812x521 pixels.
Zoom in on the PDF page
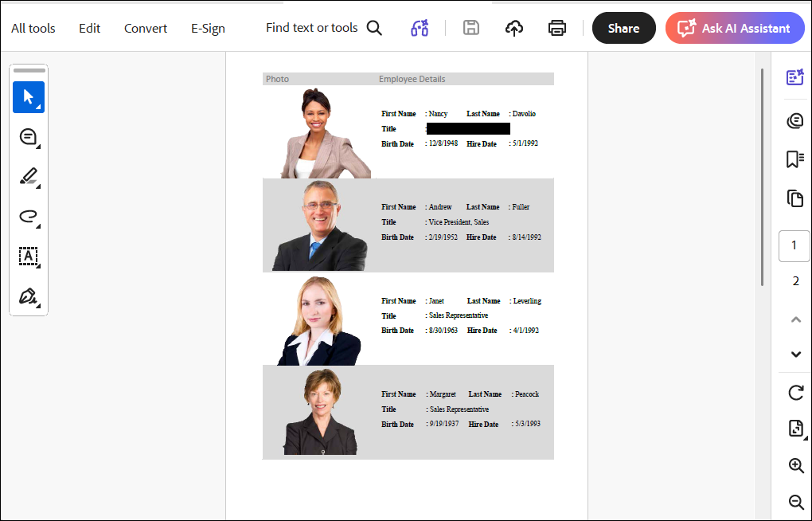(795, 465)
